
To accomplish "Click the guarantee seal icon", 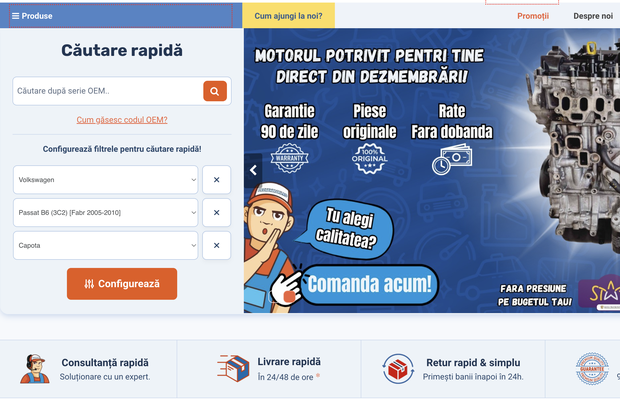I will click(592, 369).
